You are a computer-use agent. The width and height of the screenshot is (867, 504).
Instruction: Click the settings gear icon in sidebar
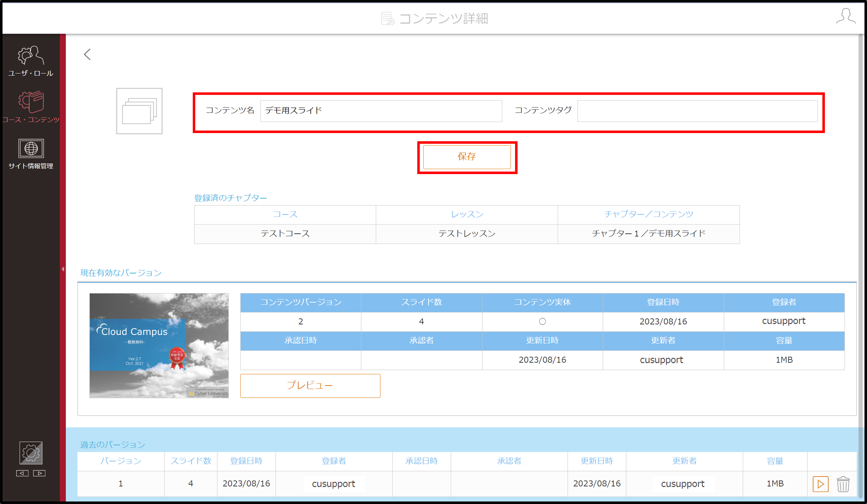click(31, 453)
